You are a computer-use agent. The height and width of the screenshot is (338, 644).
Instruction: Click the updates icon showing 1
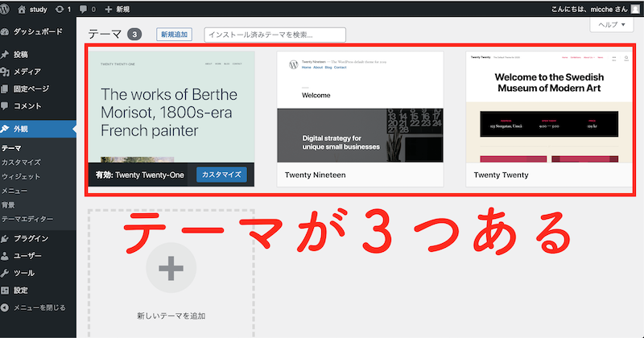[63, 9]
